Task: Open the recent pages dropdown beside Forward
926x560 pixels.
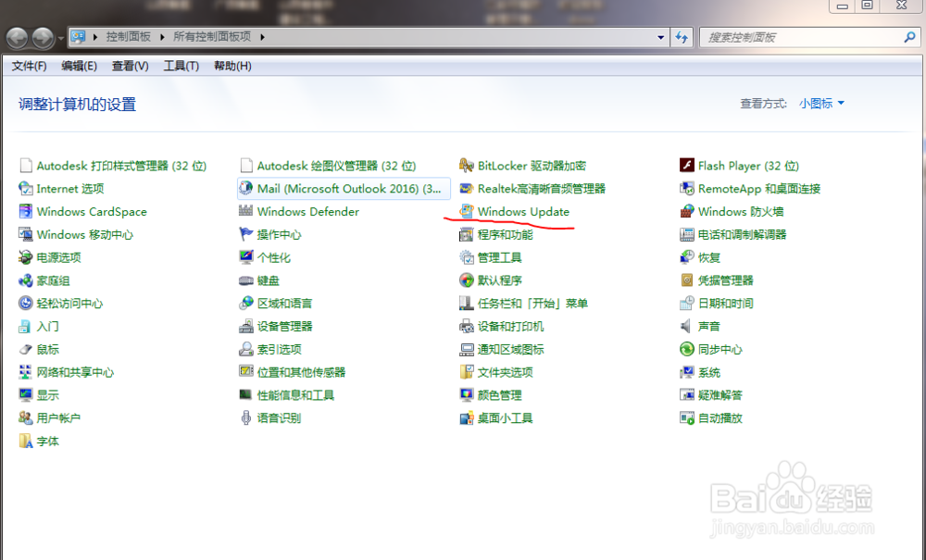Action: pyautogui.click(x=61, y=39)
